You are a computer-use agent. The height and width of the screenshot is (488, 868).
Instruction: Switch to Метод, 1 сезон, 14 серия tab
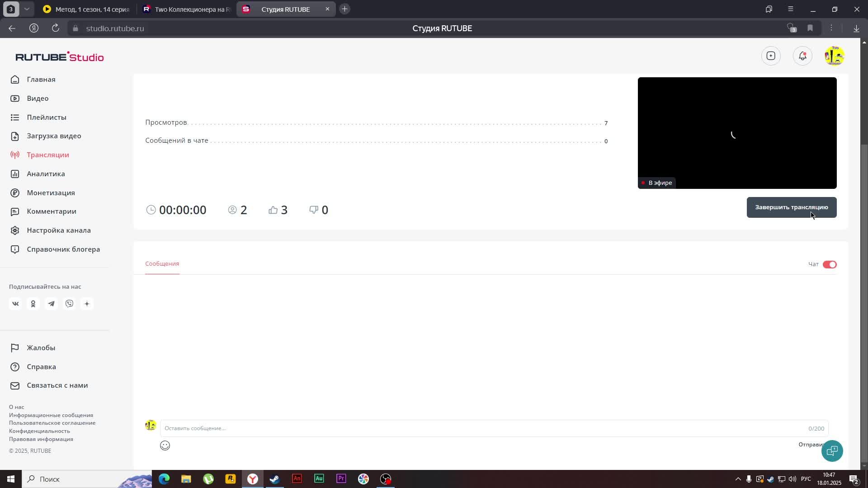(x=86, y=9)
